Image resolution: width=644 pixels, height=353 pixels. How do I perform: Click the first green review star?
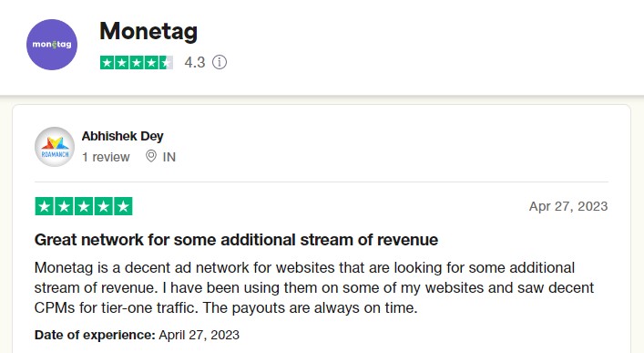click(x=45, y=206)
